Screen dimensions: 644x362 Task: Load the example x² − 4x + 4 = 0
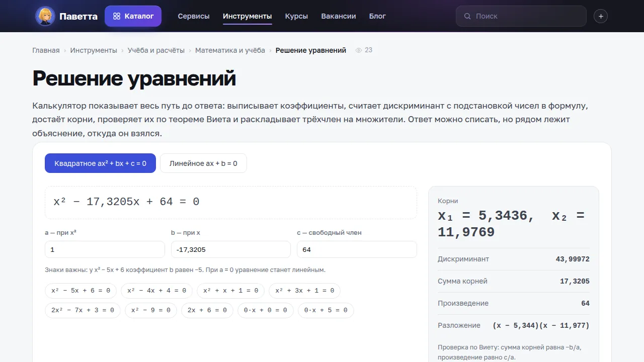tap(156, 291)
